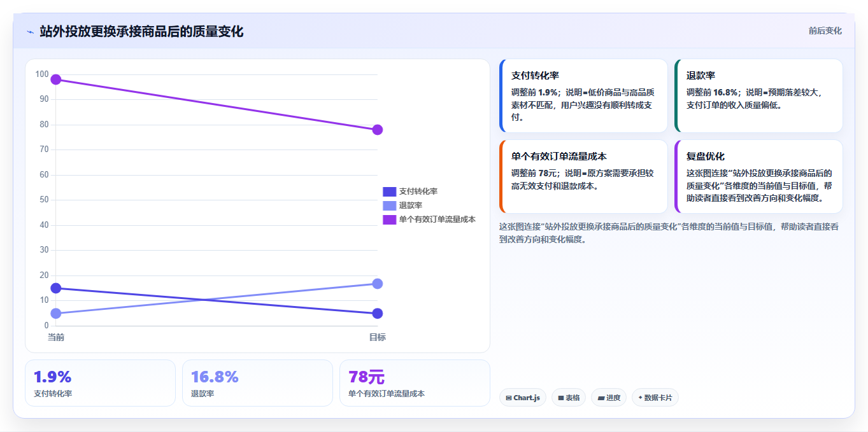
Task: Click the 目标 x-axis label
Action: pos(377,337)
